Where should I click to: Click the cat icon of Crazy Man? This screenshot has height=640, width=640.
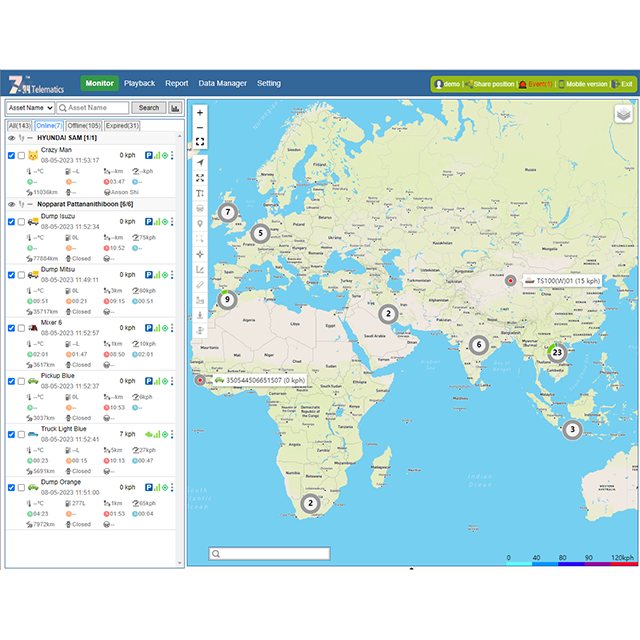[x=33, y=156]
